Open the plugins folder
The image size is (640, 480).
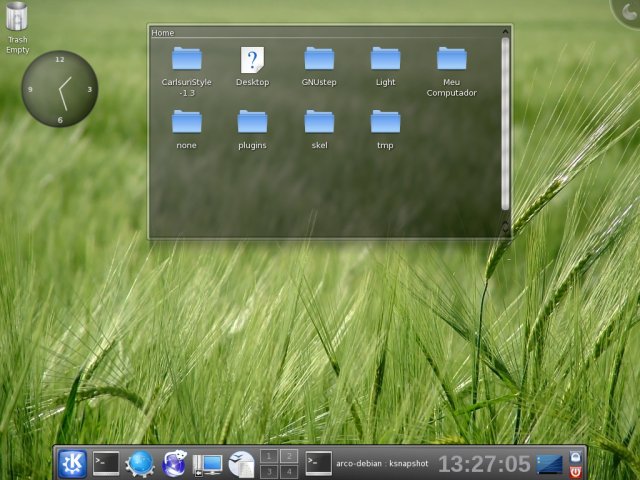pyautogui.click(x=252, y=122)
